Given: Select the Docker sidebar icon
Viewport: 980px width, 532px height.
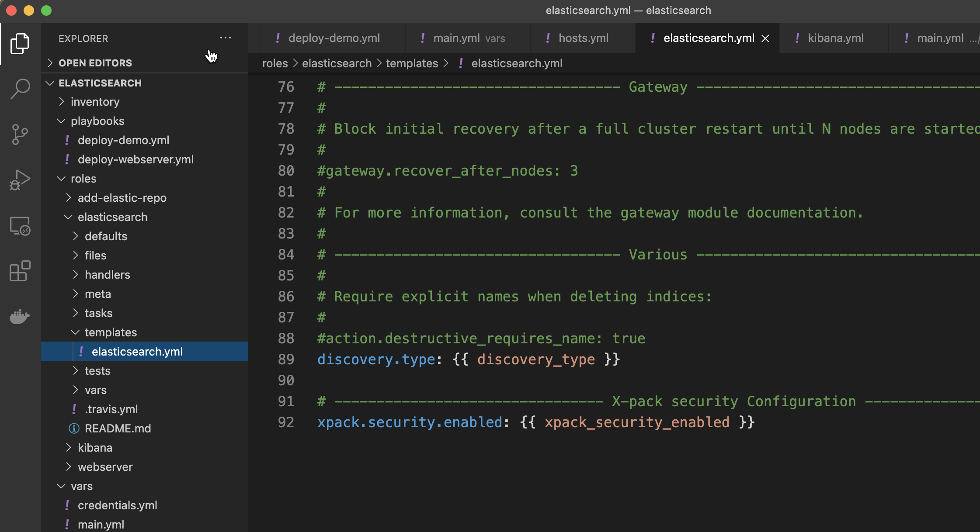Looking at the screenshot, I should click(19, 317).
